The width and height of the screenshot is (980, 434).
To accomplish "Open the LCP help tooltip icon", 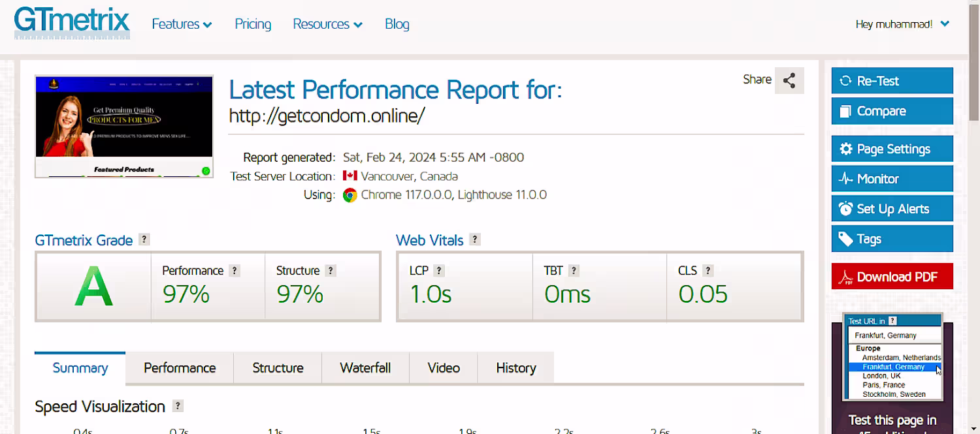I will pyautogui.click(x=439, y=270).
